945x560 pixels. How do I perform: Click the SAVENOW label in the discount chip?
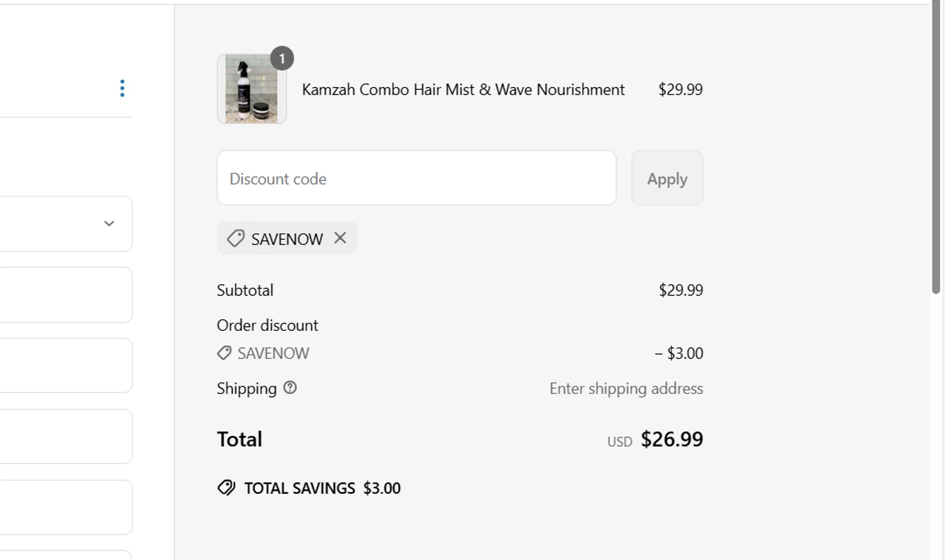287,239
